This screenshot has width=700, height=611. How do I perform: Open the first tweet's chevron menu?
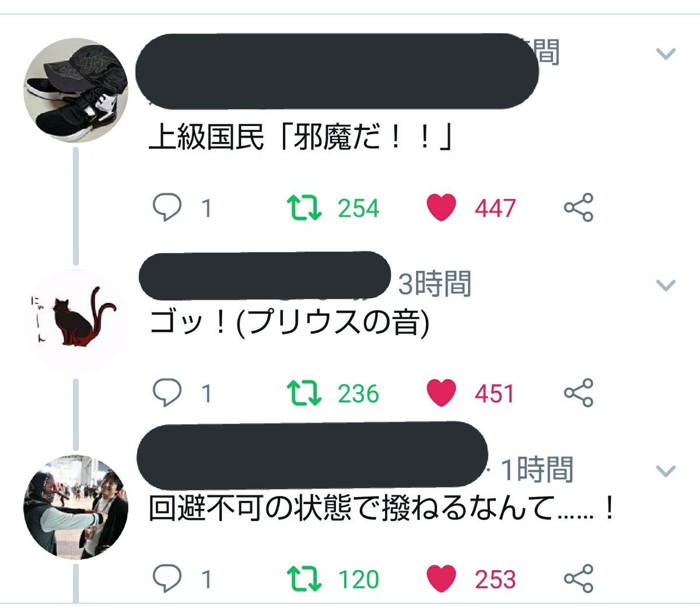click(666, 54)
